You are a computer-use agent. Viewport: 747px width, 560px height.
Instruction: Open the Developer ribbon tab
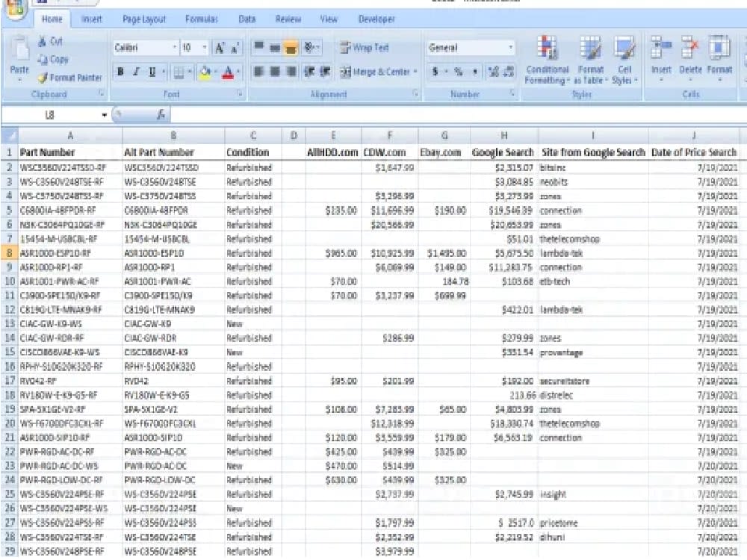coord(376,19)
